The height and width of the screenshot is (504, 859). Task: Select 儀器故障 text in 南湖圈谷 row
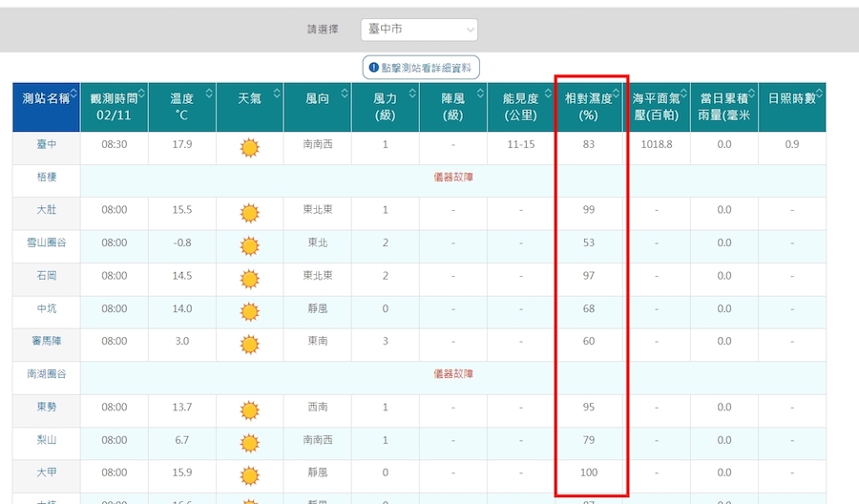(453, 373)
